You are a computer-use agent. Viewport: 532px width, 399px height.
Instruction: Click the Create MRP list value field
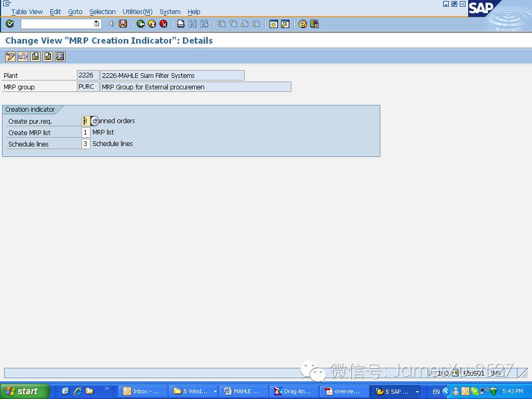tap(86, 132)
